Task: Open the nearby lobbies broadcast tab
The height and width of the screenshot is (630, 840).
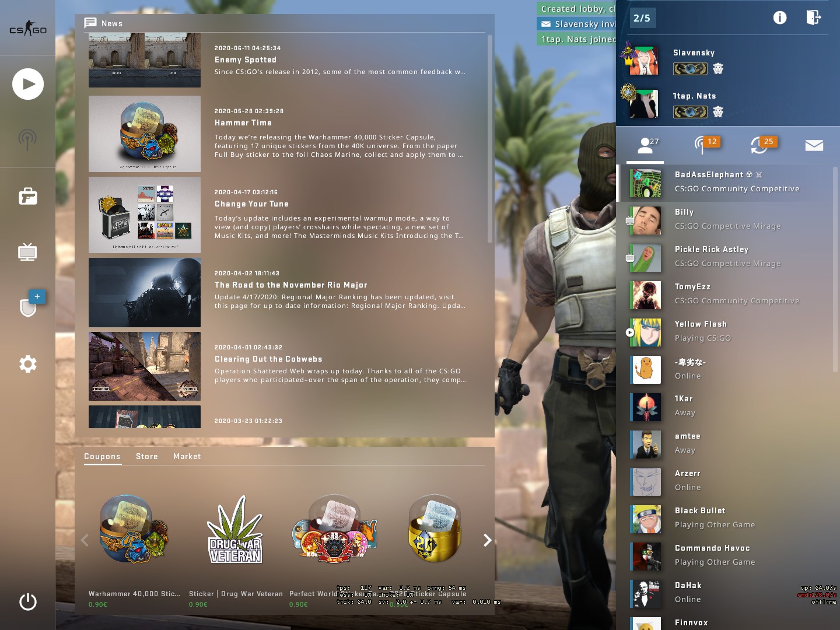Action: (701, 145)
